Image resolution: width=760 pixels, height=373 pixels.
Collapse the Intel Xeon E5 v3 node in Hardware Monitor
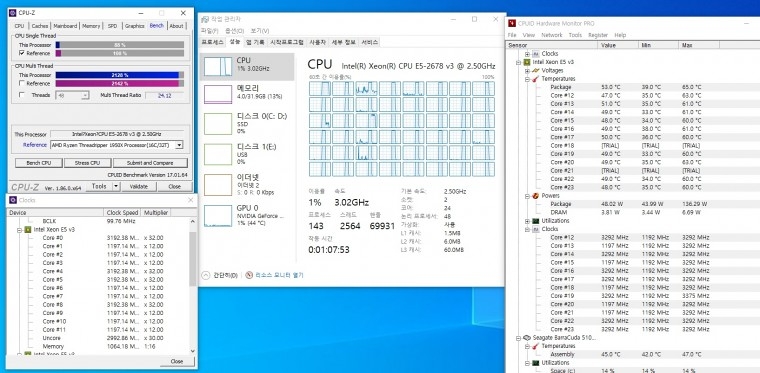tap(519, 62)
